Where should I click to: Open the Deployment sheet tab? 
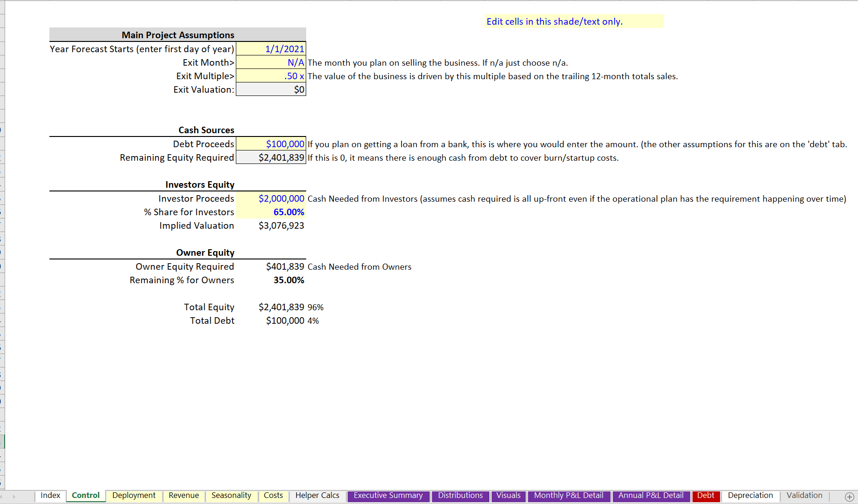pyautogui.click(x=134, y=496)
